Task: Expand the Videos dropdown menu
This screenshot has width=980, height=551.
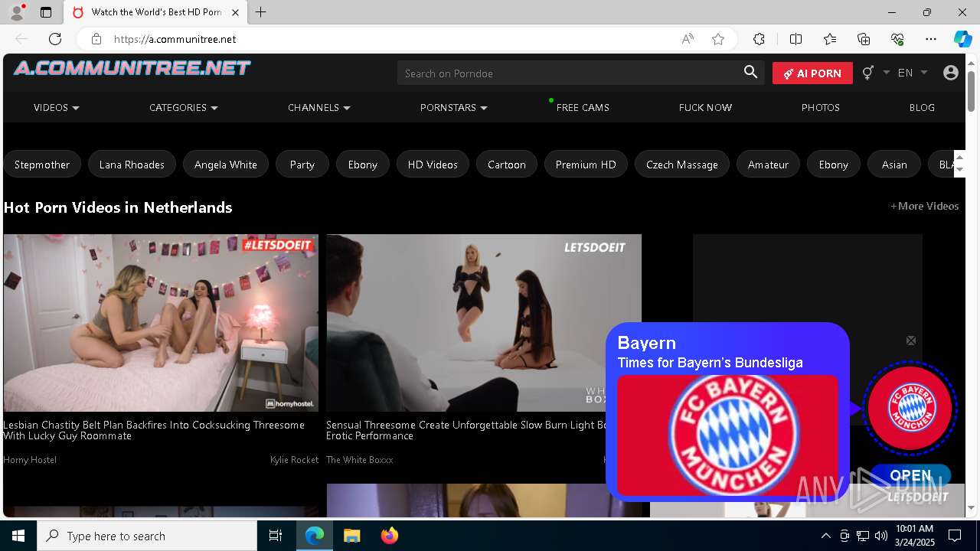Action: click(x=57, y=108)
